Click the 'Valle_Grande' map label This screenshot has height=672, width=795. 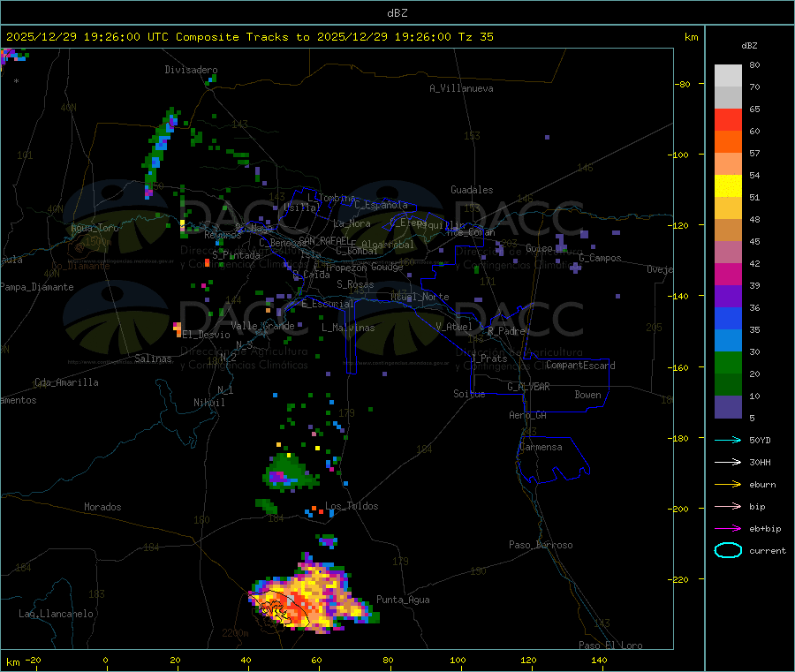pos(262,326)
